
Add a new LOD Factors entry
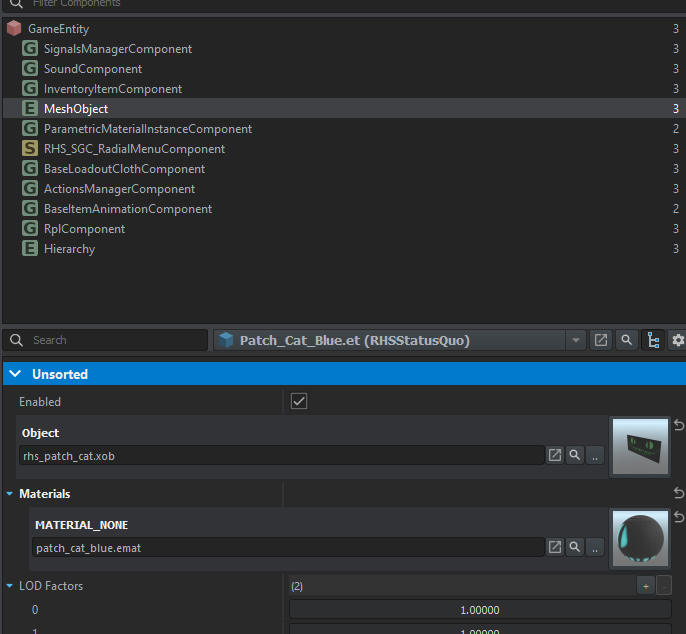(646, 586)
